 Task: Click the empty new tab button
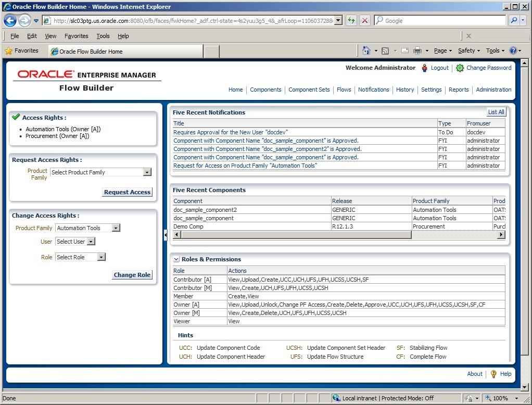tap(212, 51)
